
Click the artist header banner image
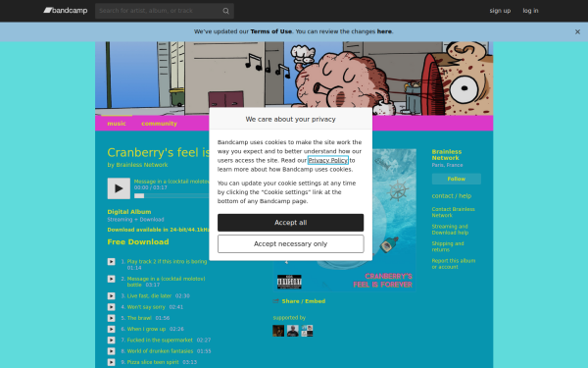point(294,79)
